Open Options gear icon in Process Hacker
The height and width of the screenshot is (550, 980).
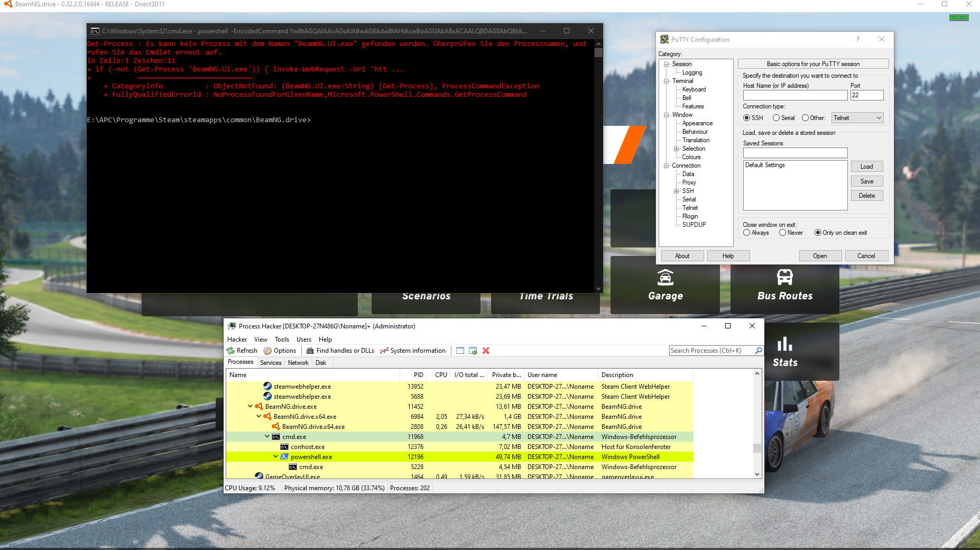(267, 351)
